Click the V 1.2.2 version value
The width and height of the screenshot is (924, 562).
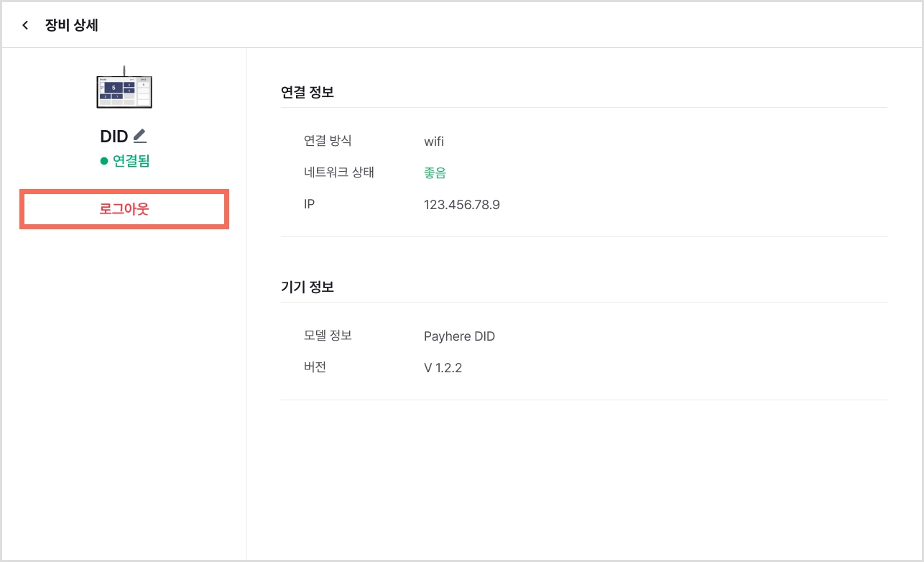443,368
